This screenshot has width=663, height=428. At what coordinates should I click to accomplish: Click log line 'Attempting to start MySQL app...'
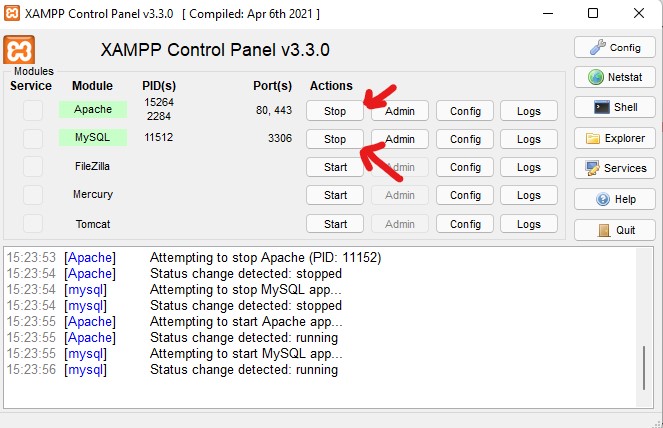point(246,353)
